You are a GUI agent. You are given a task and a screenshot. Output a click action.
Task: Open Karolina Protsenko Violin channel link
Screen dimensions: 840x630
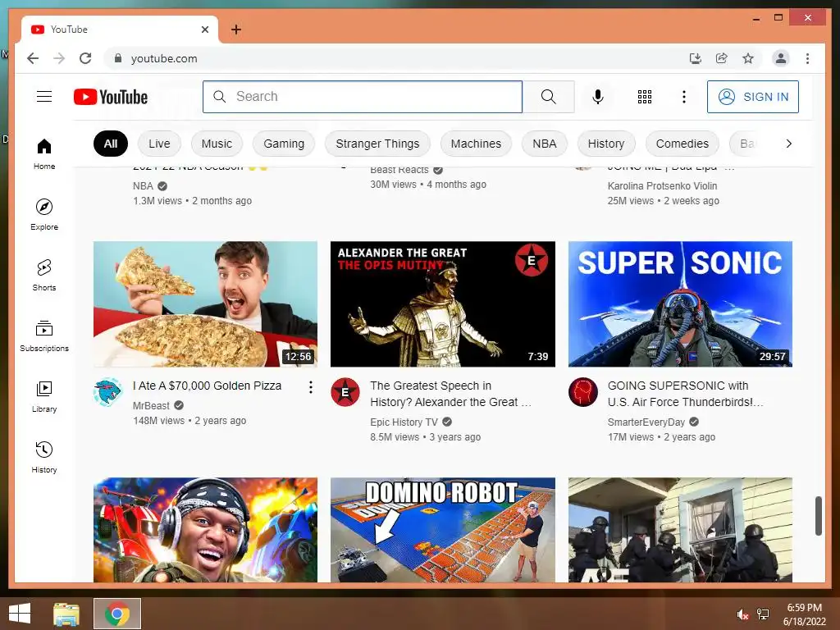pos(662,186)
